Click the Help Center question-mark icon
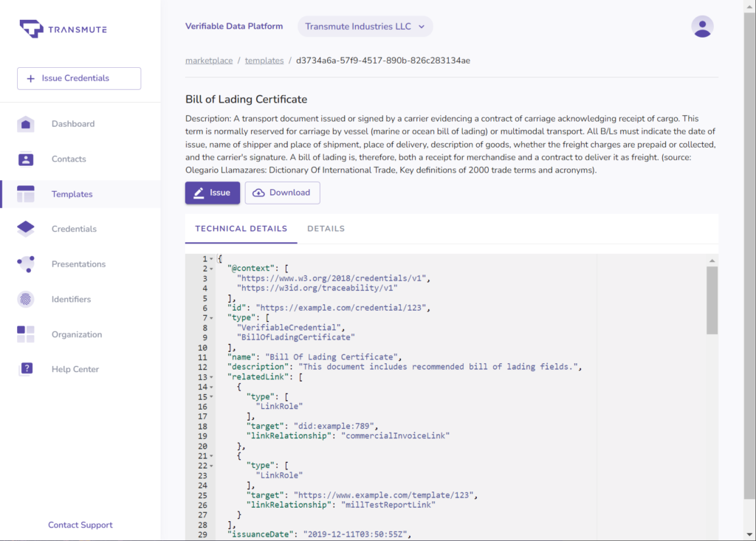The image size is (756, 541). pos(27,369)
